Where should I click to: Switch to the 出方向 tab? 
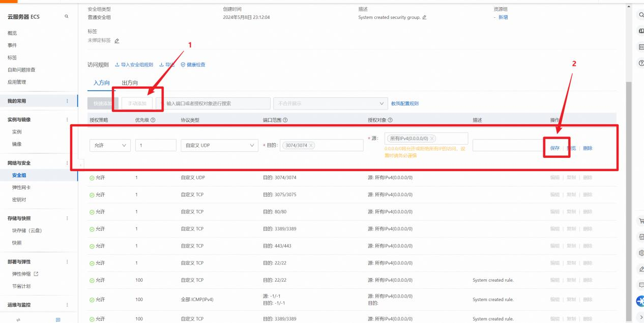[x=130, y=83]
